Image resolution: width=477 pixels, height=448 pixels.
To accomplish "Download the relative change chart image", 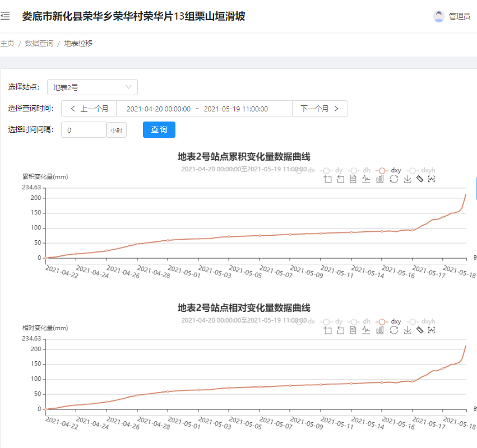I will [407, 330].
